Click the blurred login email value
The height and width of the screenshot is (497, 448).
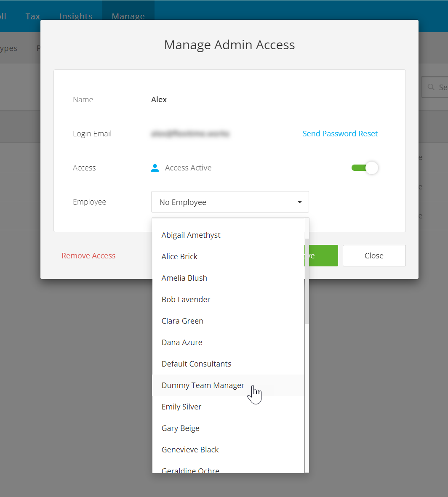pyautogui.click(x=190, y=134)
